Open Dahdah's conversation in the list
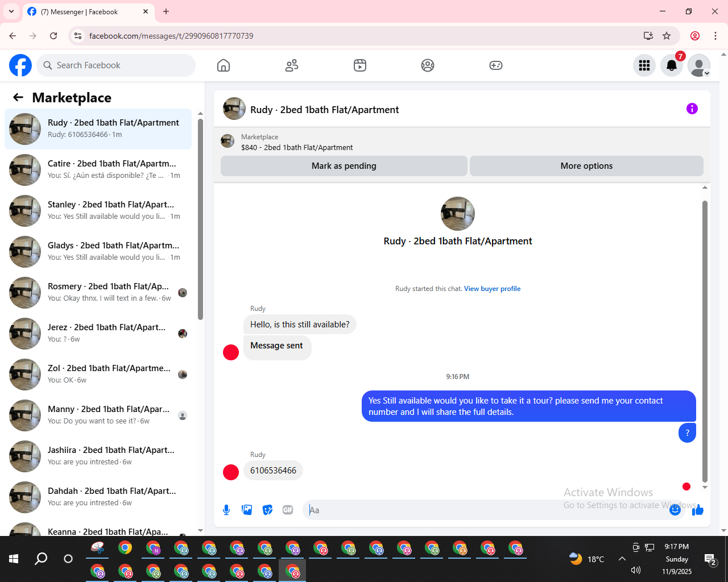Image resolution: width=728 pixels, height=582 pixels. pyautogui.click(x=98, y=497)
